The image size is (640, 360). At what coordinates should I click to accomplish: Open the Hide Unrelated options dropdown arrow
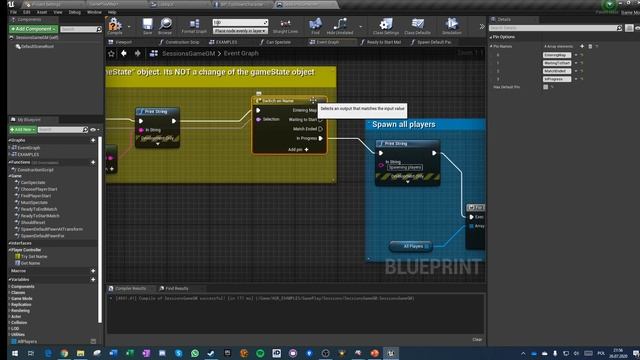coord(360,27)
